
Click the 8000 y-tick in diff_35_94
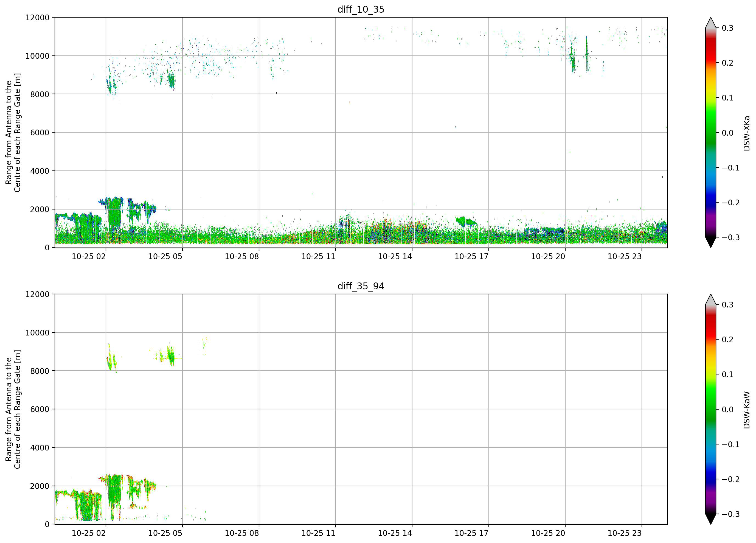click(40, 371)
